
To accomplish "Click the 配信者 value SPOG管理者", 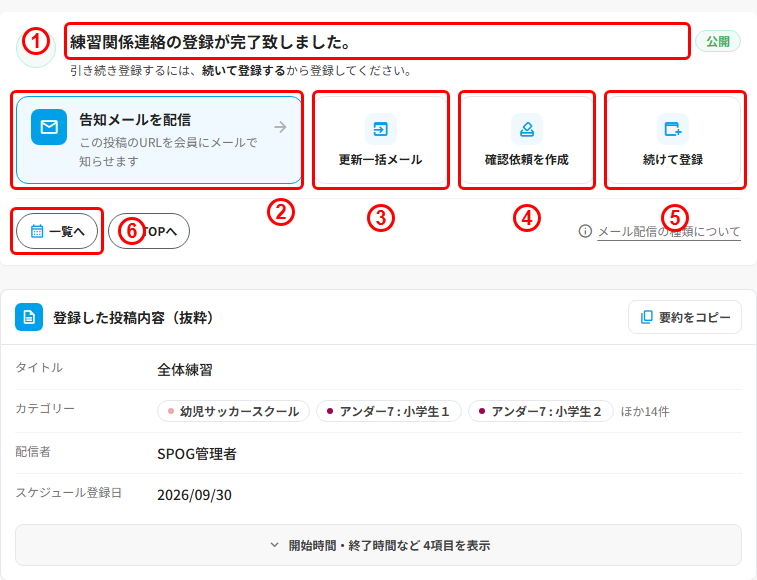I will [x=197, y=453].
